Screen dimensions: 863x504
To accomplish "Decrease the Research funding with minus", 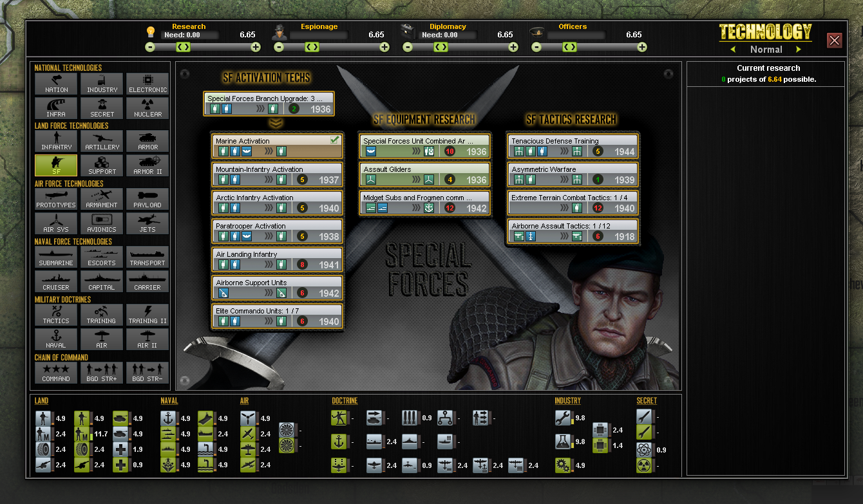I will click(150, 47).
